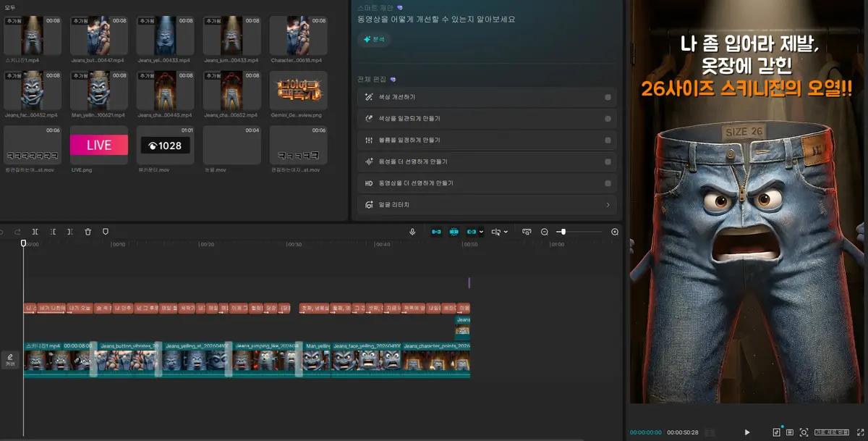The width and height of the screenshot is (868, 441).
Task: Redo the last action with the redo arrow
Action: [x=18, y=232]
